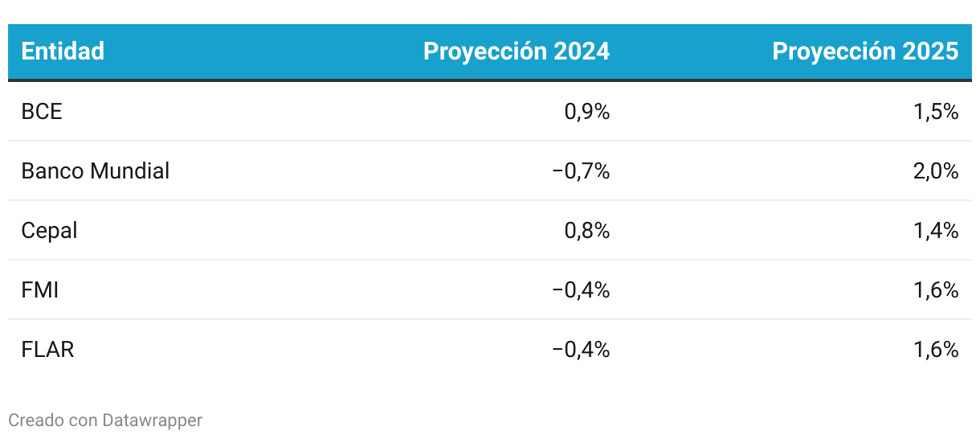Click BCE 2025 value 1,5%
This screenshot has width=980, height=439.
click(936, 112)
